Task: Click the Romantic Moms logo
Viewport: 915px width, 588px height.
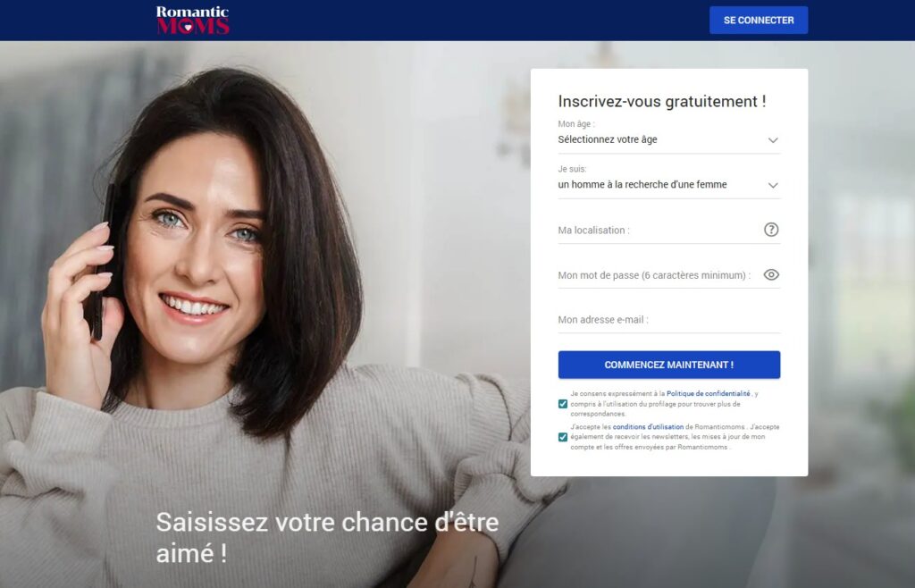Action: 193,21
